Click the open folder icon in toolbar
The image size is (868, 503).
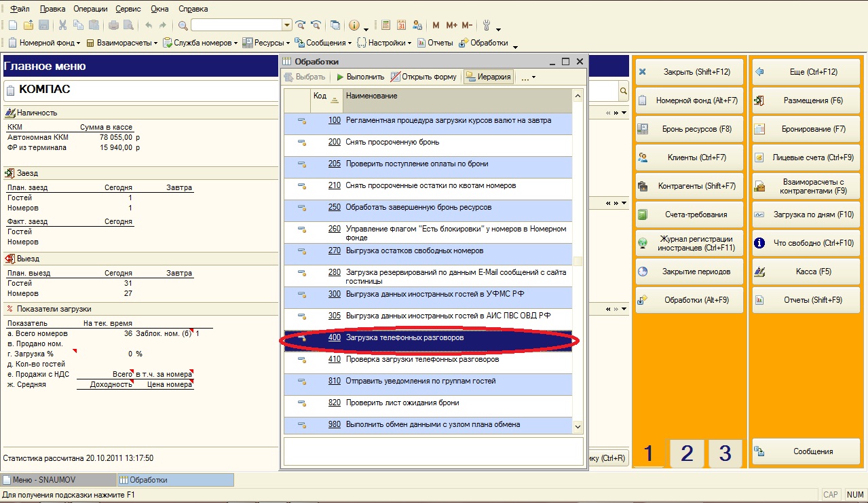click(29, 25)
